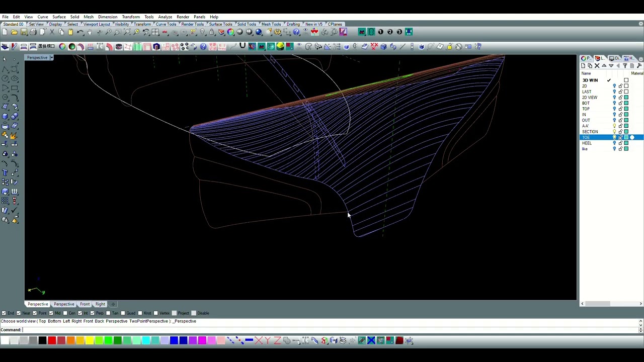644x362 pixels.
Task: Open the Analyze menu
Action: tap(165, 17)
